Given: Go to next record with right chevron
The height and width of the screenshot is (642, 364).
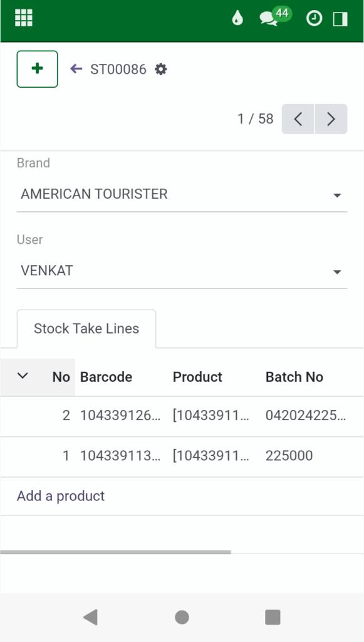Looking at the screenshot, I should click(331, 118).
